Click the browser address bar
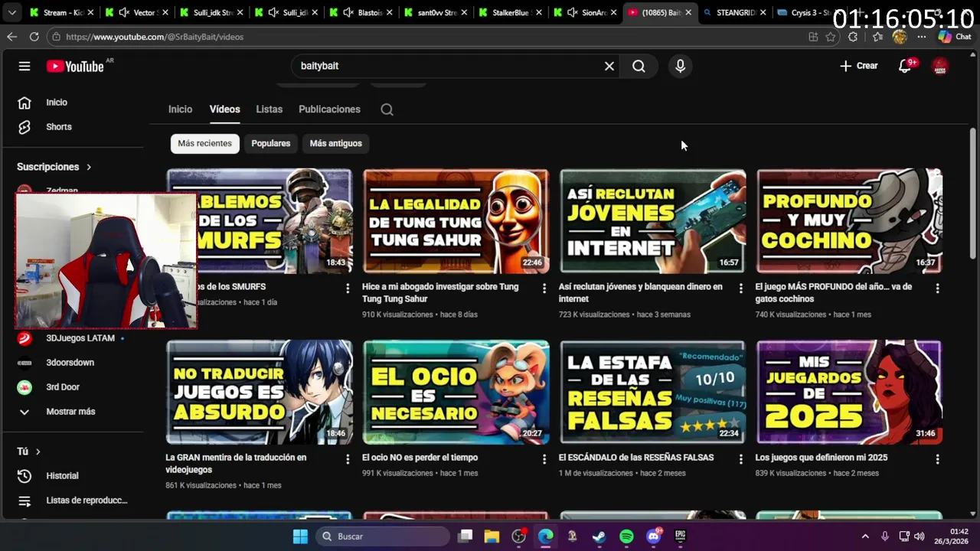Viewport: 980px width, 551px height. pyautogui.click(x=429, y=37)
